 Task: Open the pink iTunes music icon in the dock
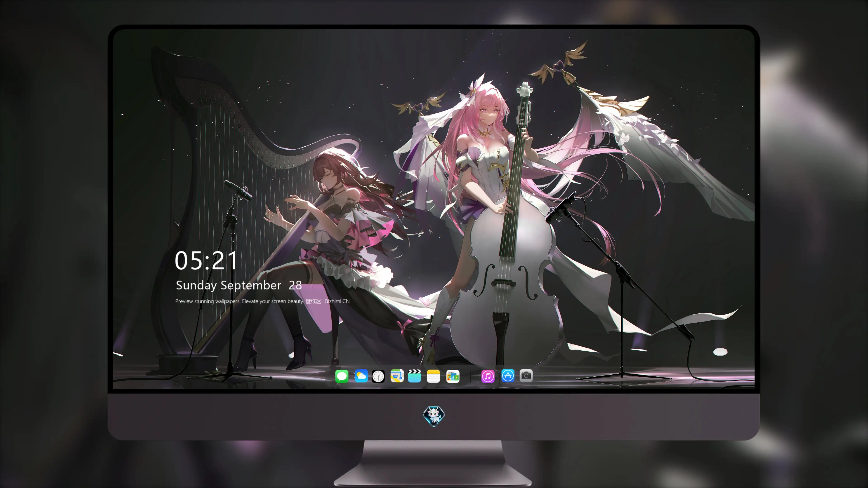[x=488, y=376]
